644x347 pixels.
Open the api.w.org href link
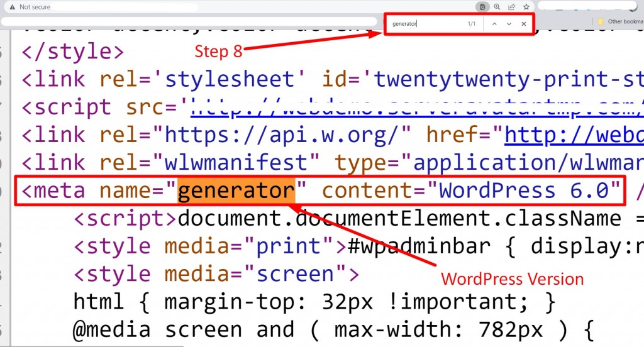click(x=574, y=135)
